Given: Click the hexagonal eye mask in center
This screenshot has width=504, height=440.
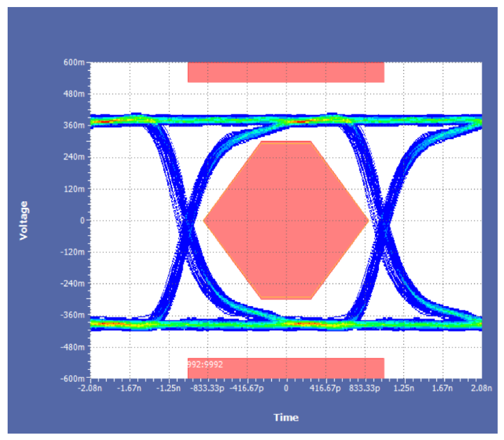Looking at the screenshot, I should (286, 220).
